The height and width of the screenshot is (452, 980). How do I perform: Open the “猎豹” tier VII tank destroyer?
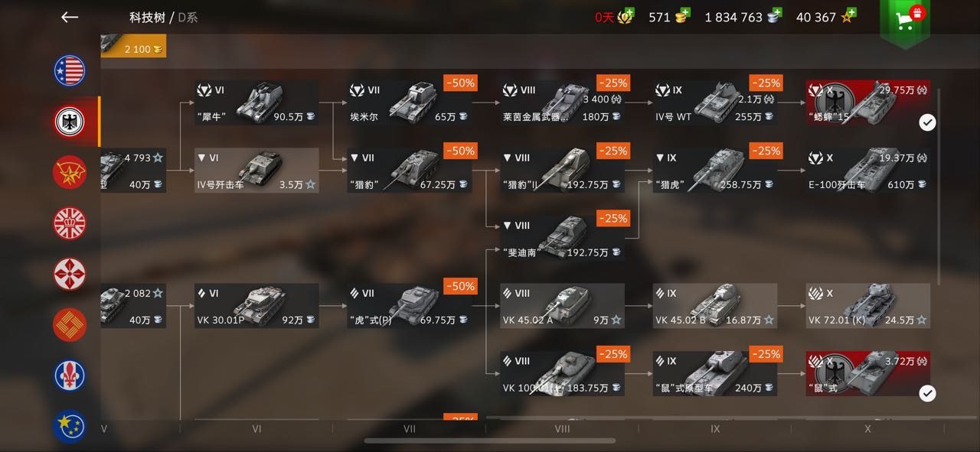tap(410, 170)
